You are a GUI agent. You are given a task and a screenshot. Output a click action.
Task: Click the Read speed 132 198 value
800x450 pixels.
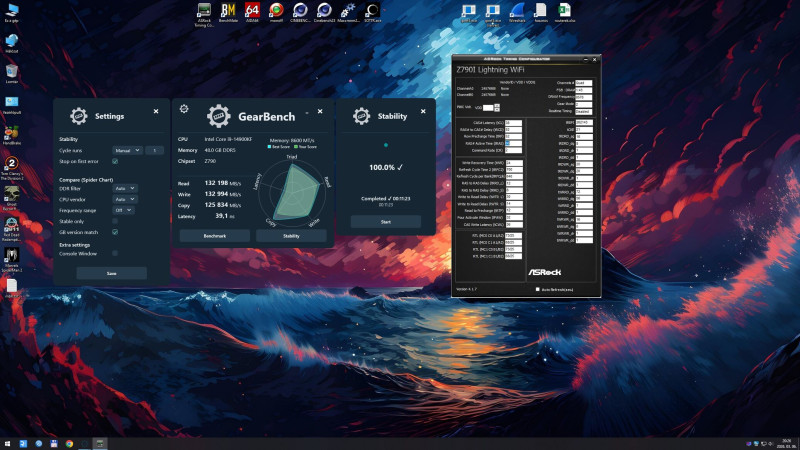pos(216,183)
